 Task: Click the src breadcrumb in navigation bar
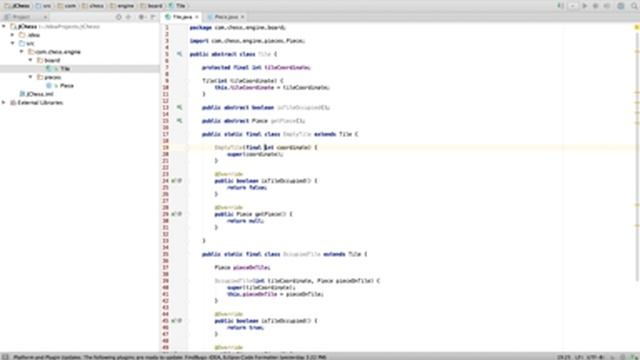[43, 6]
